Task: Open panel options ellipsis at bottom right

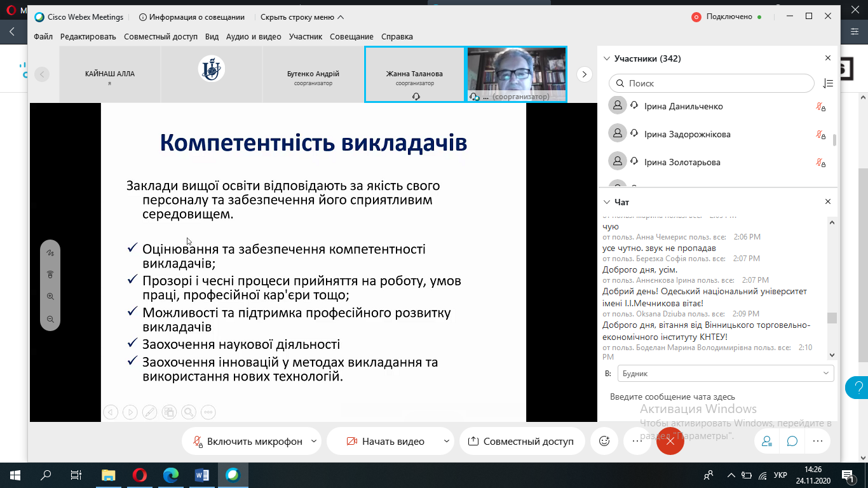Action: click(x=818, y=441)
